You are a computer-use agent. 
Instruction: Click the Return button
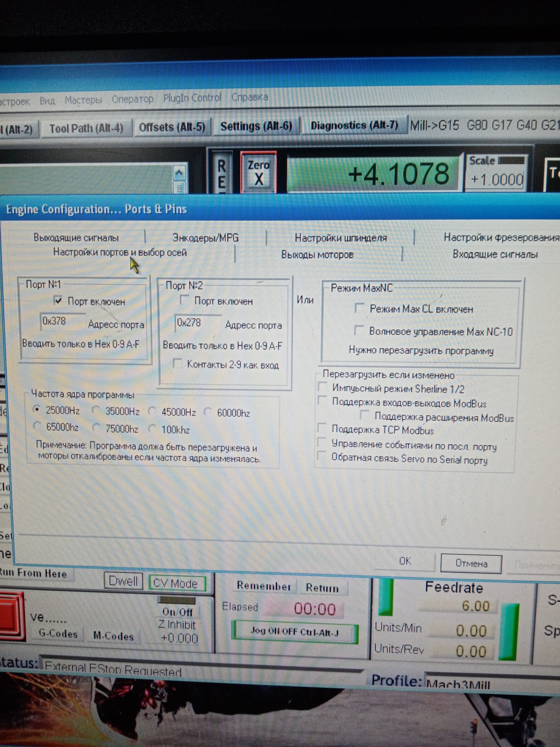tap(322, 588)
